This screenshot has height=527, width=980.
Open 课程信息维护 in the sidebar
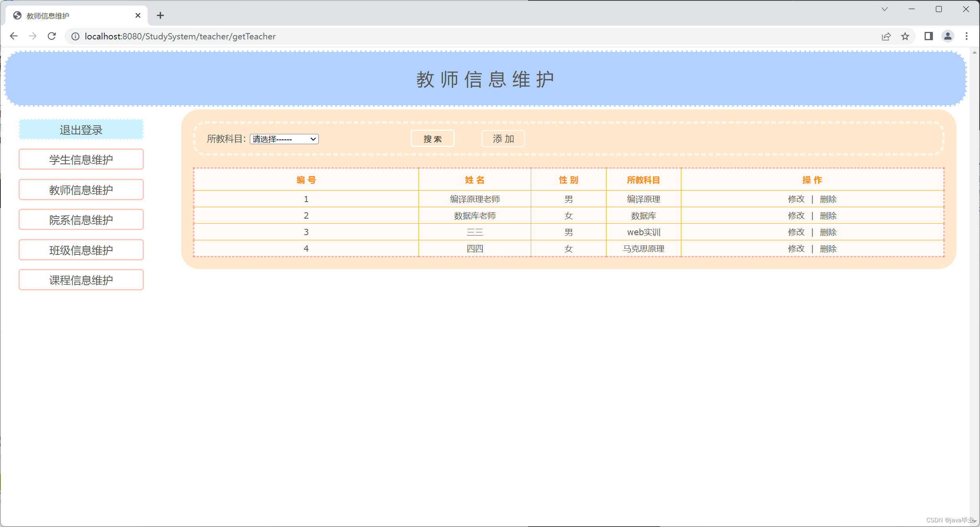[81, 280]
